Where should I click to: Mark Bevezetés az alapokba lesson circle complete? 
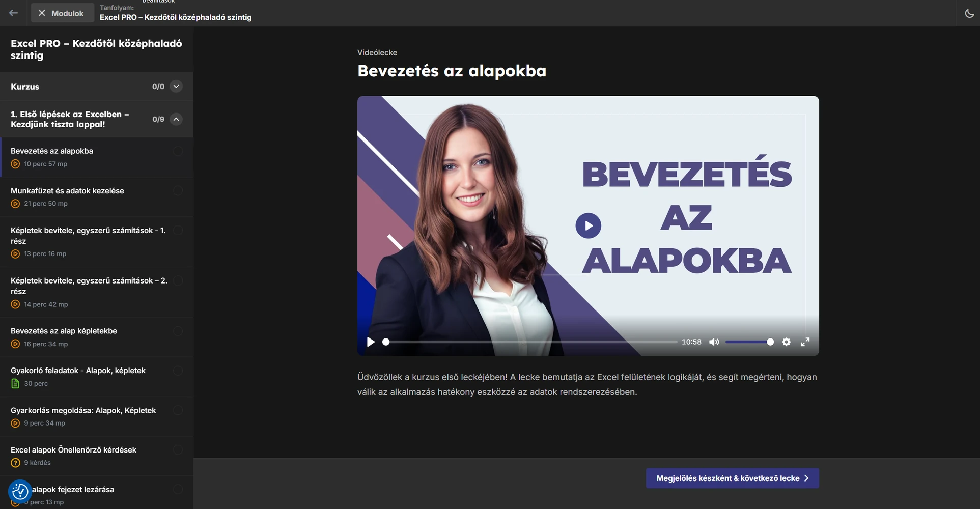pyautogui.click(x=178, y=151)
